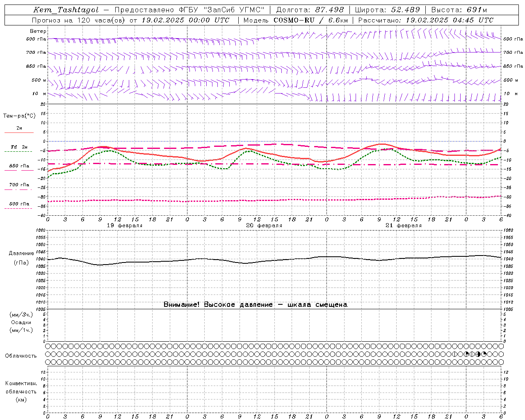525x420 pixels.
Task: Click the (мм/1ч.) precipitation unit label
Action: (21, 330)
